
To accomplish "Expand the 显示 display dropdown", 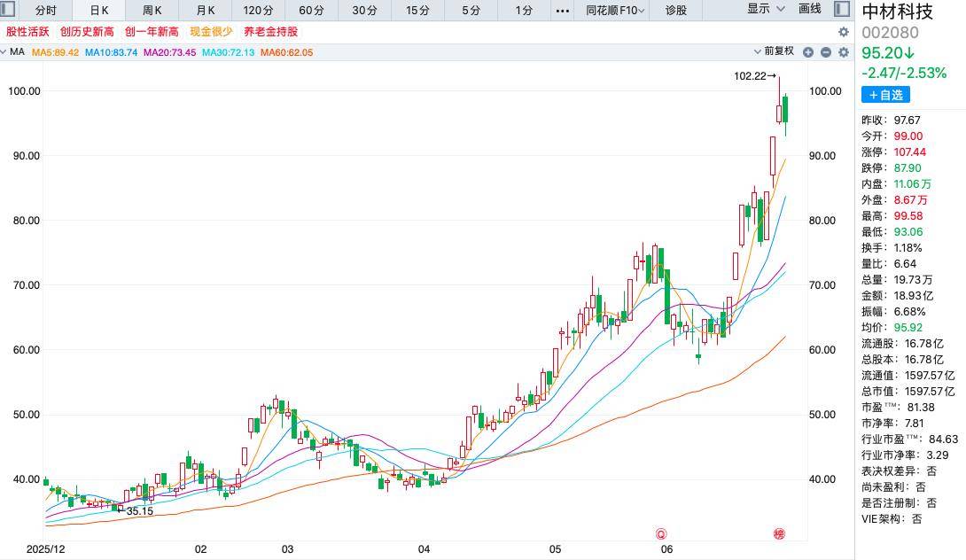I will click(x=766, y=9).
